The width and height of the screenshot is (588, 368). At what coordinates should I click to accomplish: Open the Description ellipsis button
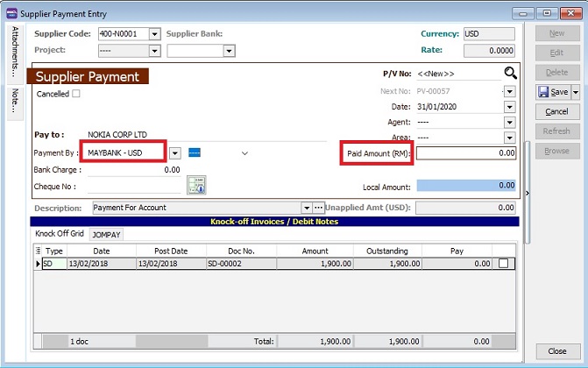319,208
